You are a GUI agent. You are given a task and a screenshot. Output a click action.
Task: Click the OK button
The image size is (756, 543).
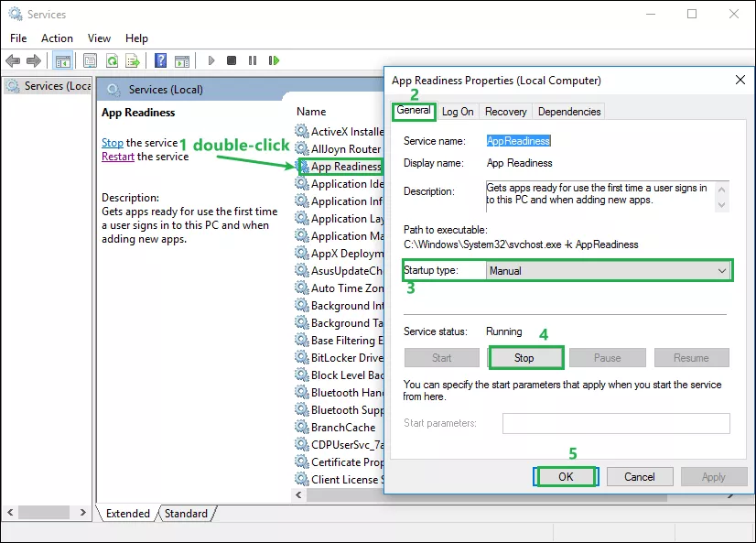pyautogui.click(x=566, y=477)
